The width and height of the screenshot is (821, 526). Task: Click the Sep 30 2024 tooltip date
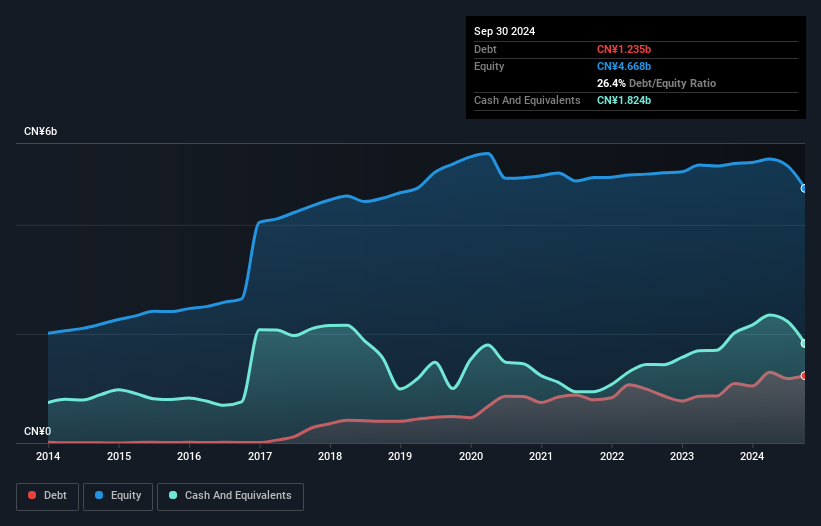click(505, 31)
